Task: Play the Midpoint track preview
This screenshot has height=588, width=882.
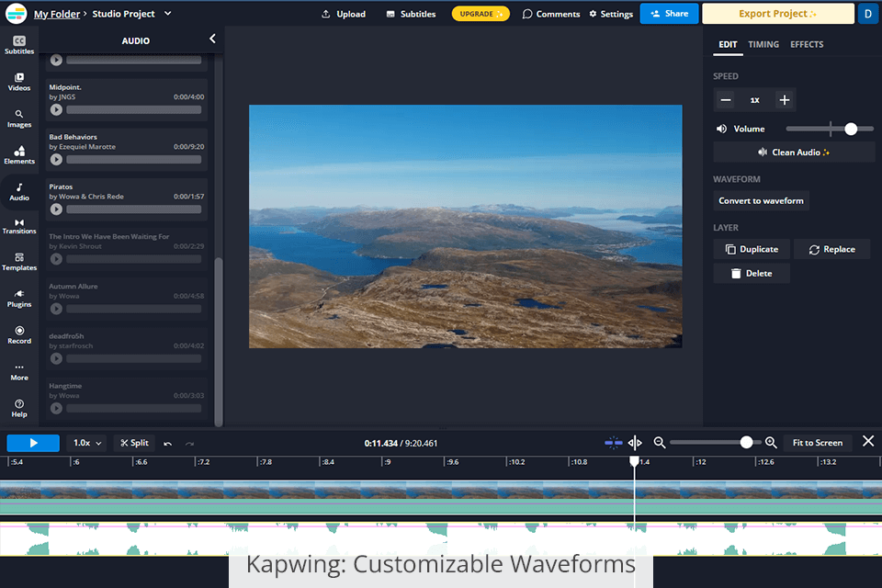Action: [x=56, y=109]
